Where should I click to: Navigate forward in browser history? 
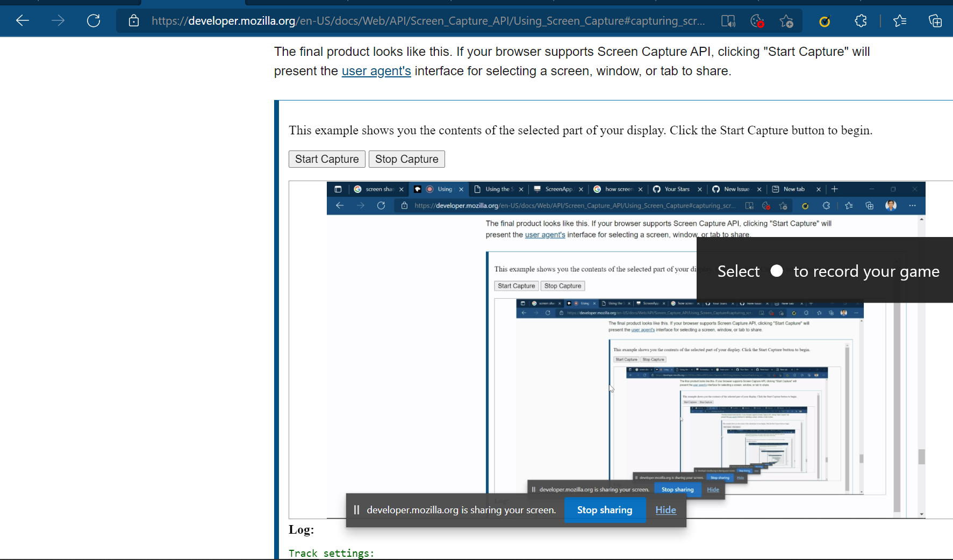pyautogui.click(x=58, y=20)
